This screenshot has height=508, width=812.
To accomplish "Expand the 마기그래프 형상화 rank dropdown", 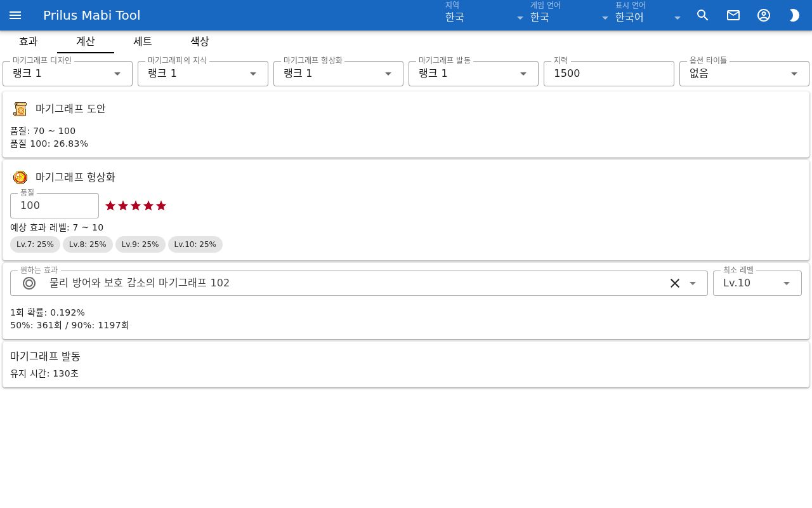I will (339, 74).
